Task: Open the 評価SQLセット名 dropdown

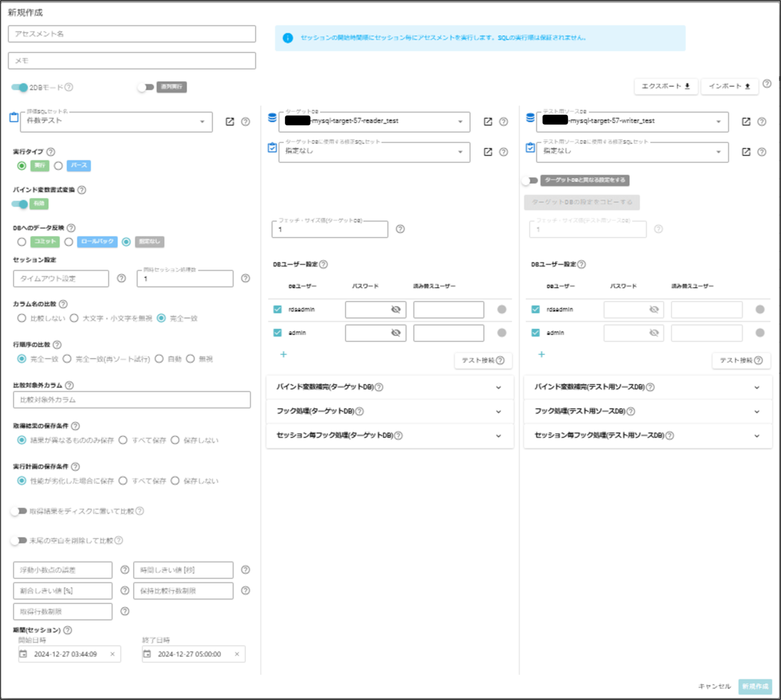Action: tap(117, 122)
